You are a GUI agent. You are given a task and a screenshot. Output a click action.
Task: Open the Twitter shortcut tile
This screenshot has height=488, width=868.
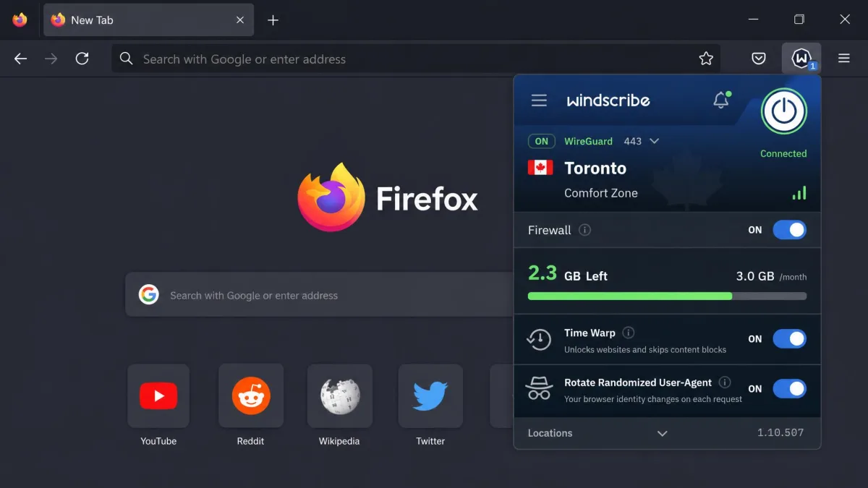430,396
